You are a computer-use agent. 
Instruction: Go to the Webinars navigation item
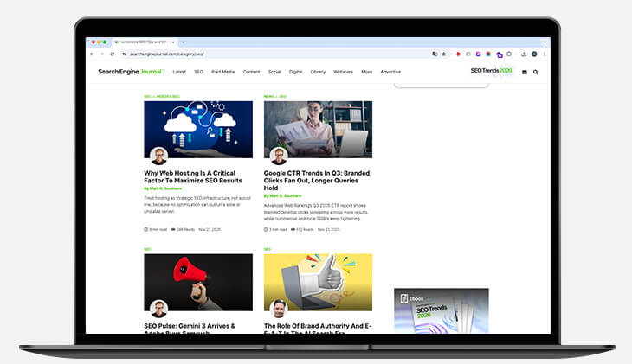344,72
